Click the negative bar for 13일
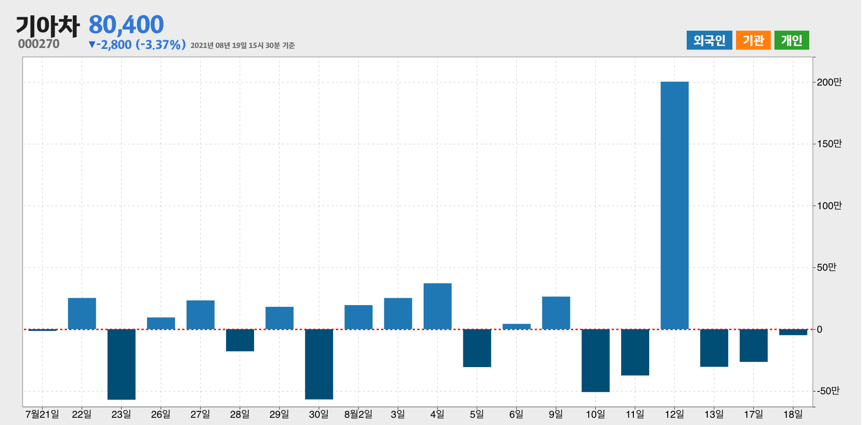868x425 pixels. (x=714, y=348)
